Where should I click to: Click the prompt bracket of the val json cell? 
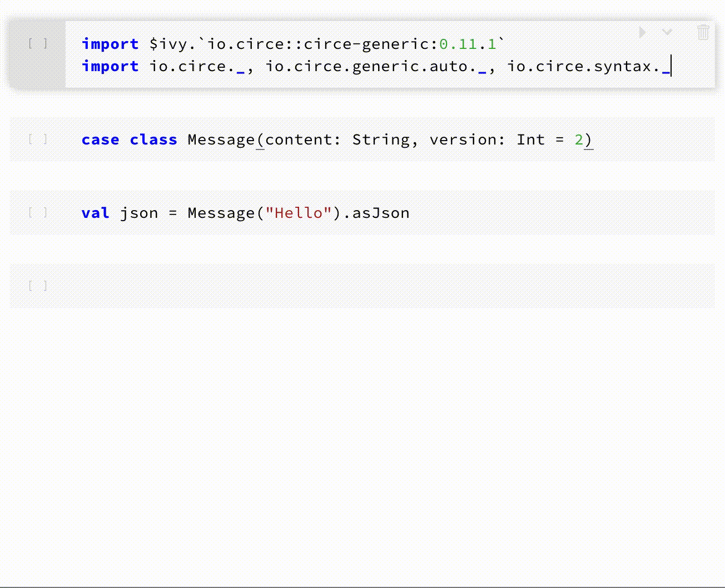38,212
